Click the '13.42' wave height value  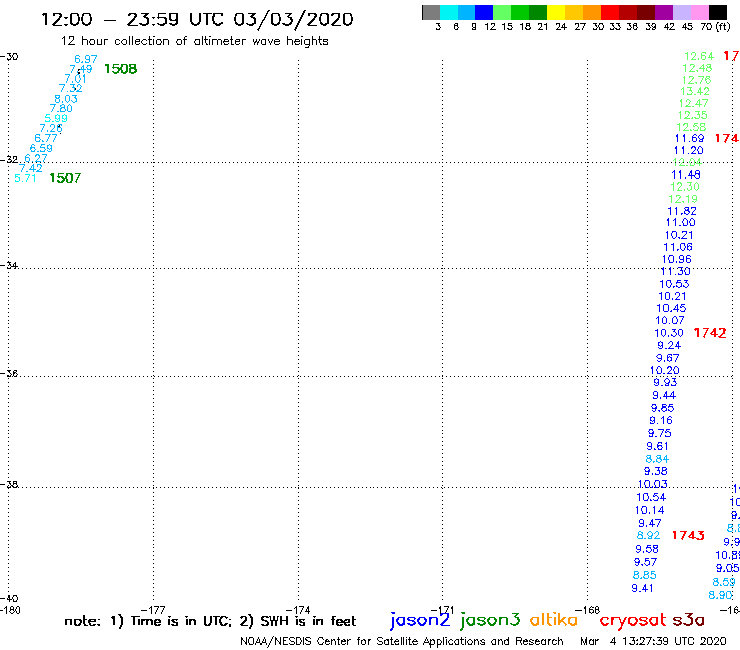click(x=695, y=91)
